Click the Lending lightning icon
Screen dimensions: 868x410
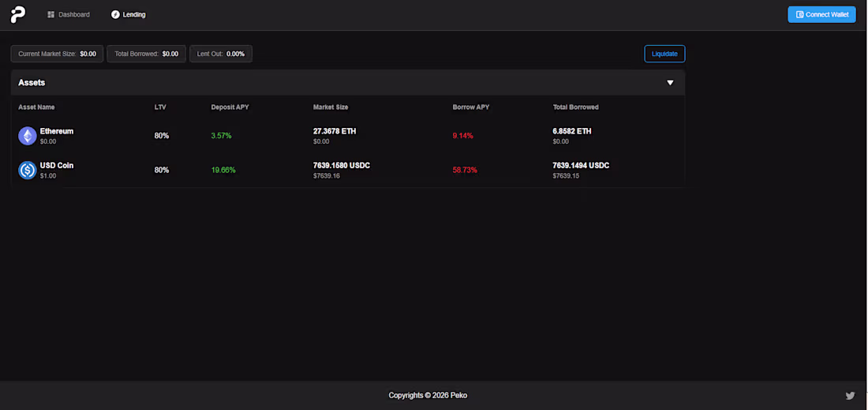coord(115,14)
